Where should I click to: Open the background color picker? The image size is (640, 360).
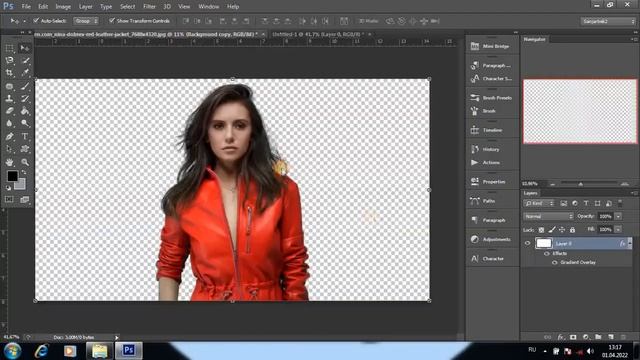20,185
